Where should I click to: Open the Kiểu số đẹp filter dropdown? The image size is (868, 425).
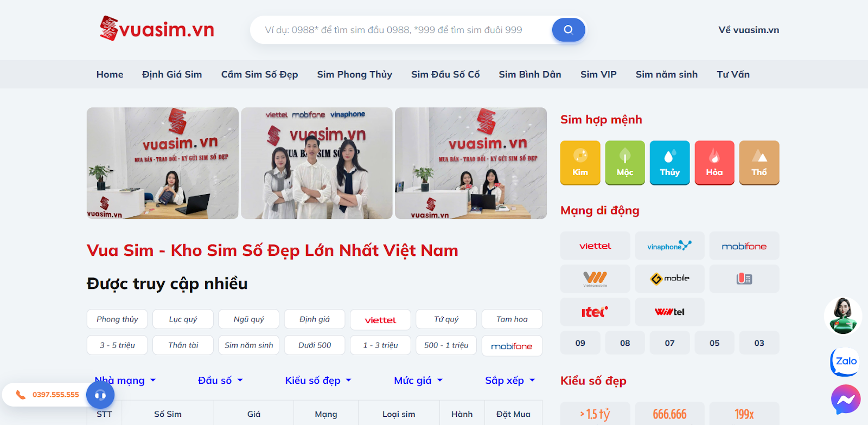point(318,381)
